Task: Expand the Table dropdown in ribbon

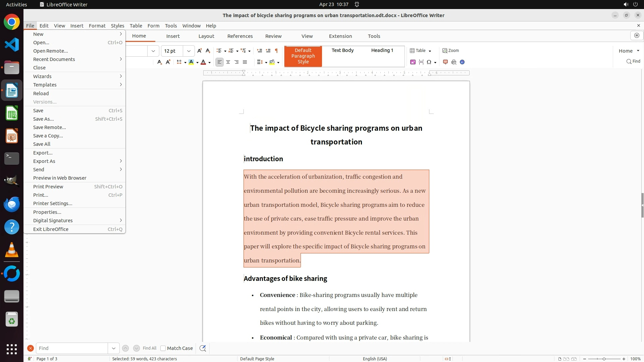Action: coord(430,51)
